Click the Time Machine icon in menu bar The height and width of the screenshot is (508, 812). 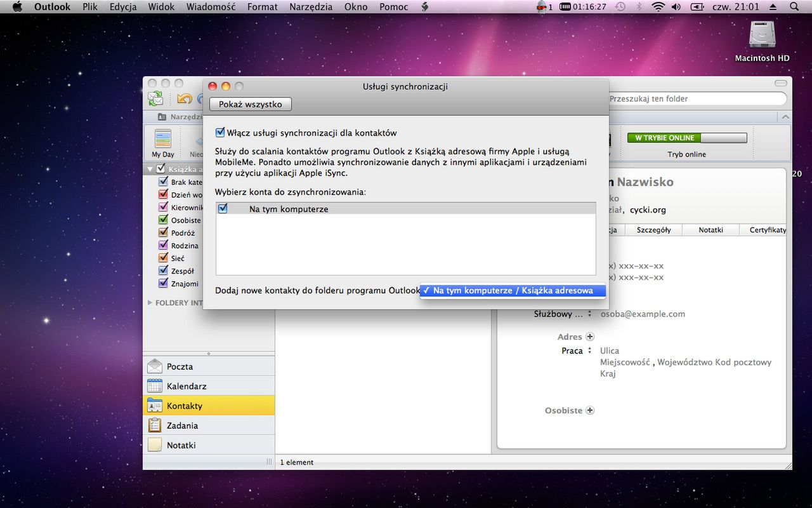pyautogui.click(x=620, y=6)
